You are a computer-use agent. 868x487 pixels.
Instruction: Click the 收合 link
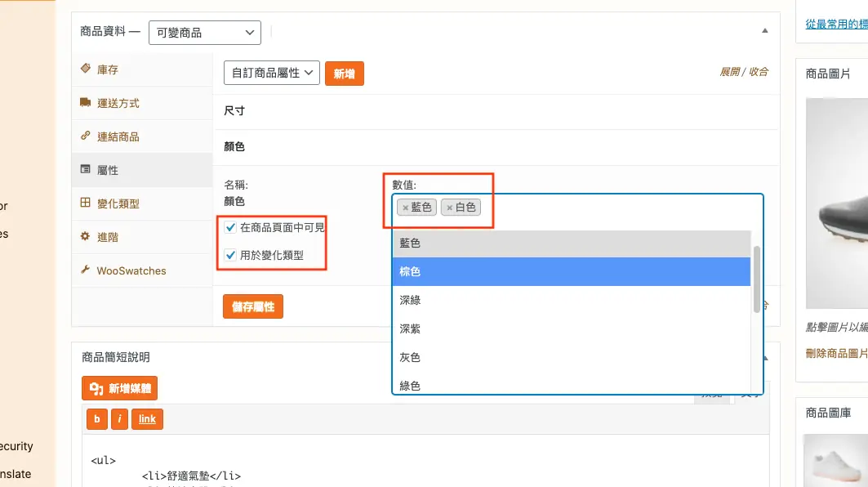click(x=759, y=71)
